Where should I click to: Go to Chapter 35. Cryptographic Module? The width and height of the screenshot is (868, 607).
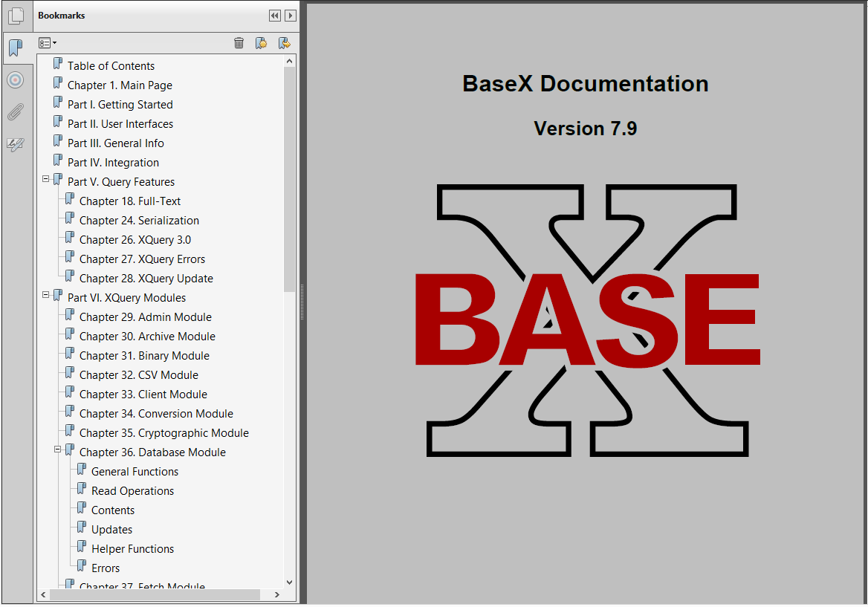click(x=163, y=433)
